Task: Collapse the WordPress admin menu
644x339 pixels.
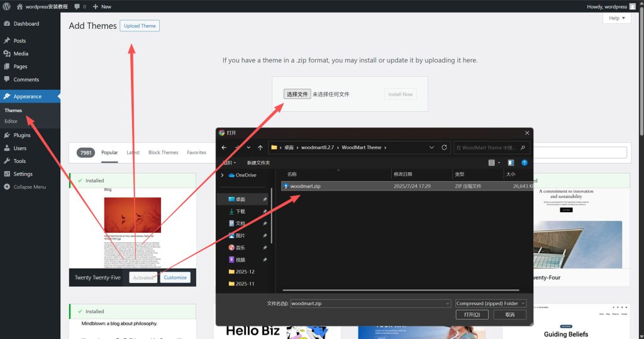Action: [x=30, y=187]
